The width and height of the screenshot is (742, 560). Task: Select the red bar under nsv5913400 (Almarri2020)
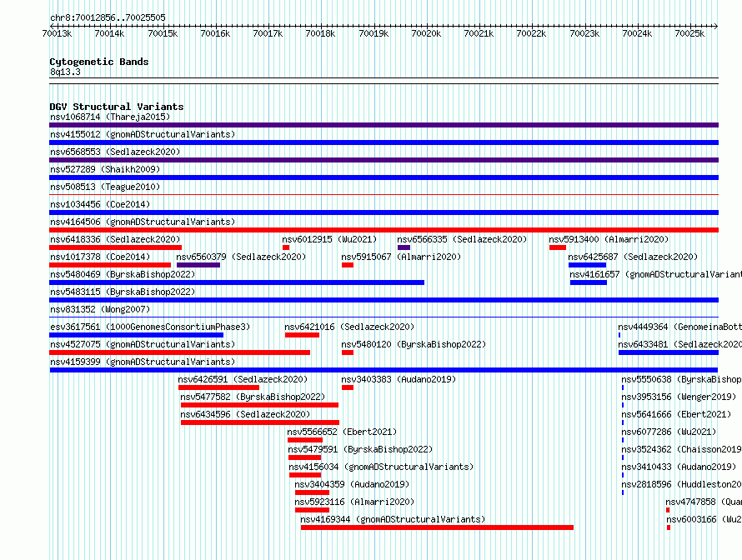click(558, 247)
